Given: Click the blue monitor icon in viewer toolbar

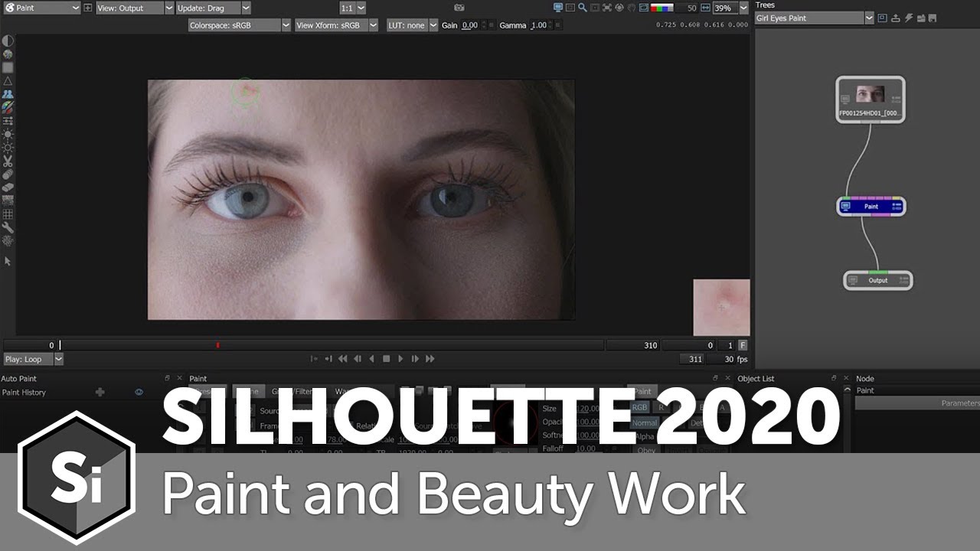Looking at the screenshot, I should (558, 8).
